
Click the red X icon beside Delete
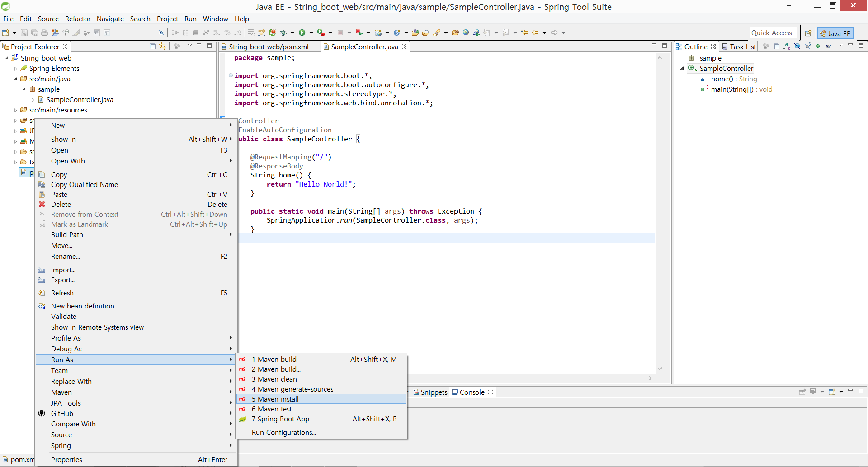coord(42,204)
